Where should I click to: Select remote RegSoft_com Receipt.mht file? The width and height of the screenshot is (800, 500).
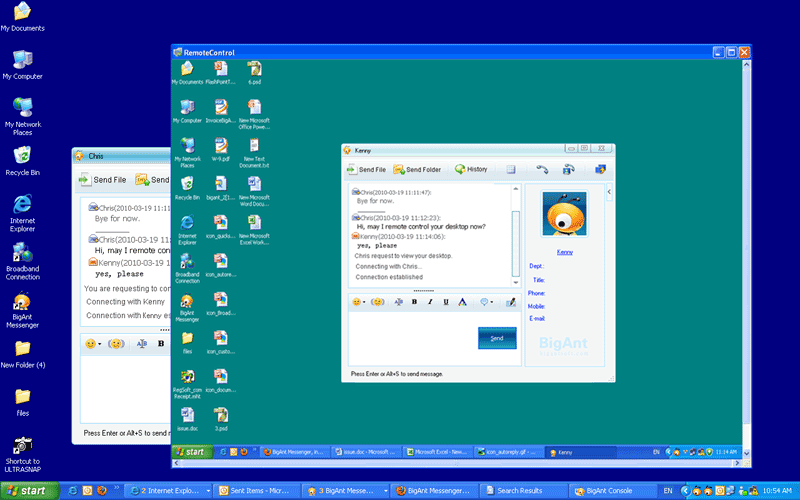coord(187,384)
